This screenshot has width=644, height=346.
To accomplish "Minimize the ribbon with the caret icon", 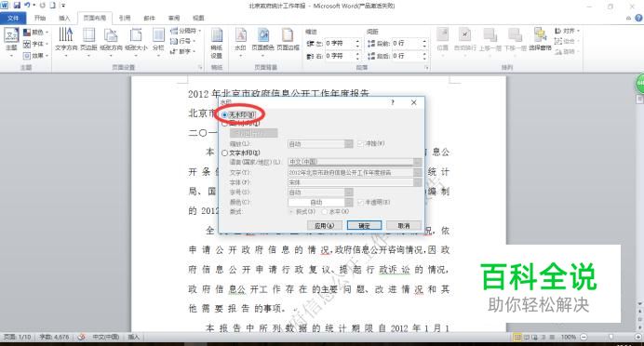I will (x=628, y=18).
